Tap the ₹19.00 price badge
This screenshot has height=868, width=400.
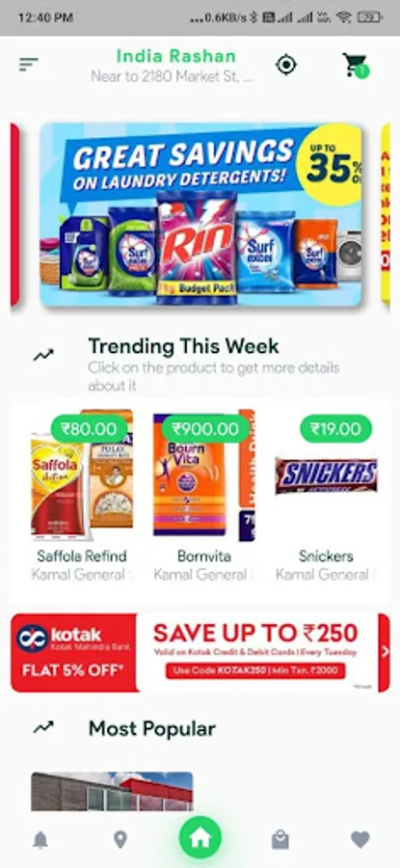click(x=335, y=428)
